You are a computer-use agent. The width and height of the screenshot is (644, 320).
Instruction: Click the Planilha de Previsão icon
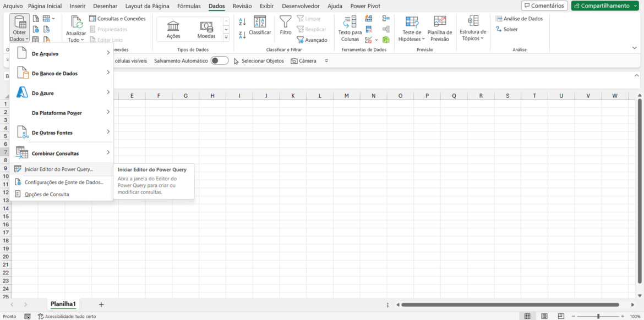[x=440, y=22]
